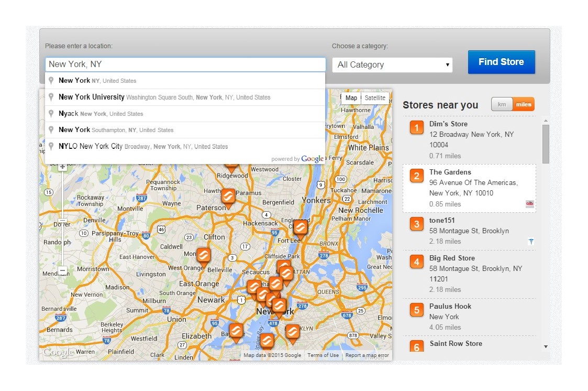Zoom out the map with minus button
The height and width of the screenshot is (391, 588).
[x=62, y=270]
